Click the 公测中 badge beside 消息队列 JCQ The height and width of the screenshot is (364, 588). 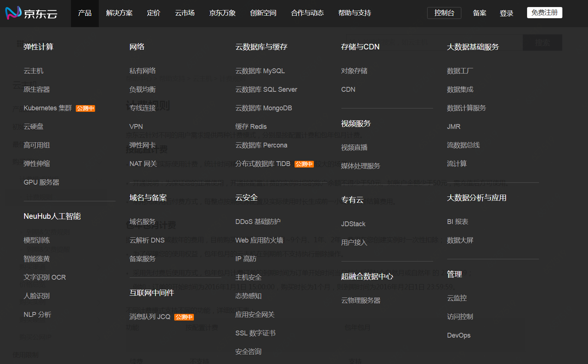[184, 317]
